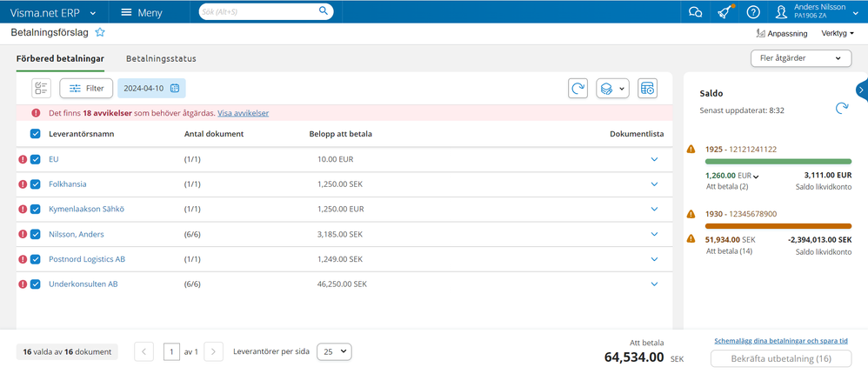
Task: Click the error icon on Kymenlaakson Sähkö row
Action: pyautogui.click(x=23, y=209)
